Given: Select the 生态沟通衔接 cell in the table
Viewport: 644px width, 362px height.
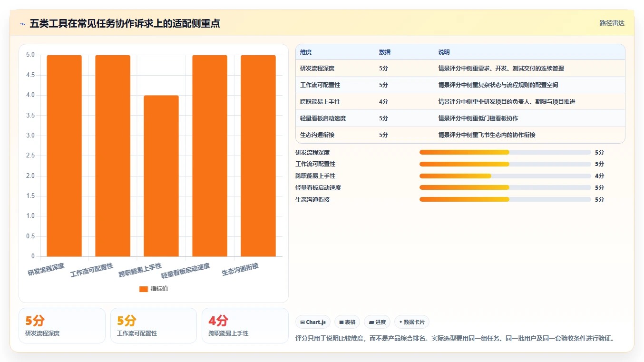Looking at the screenshot, I should [317, 135].
